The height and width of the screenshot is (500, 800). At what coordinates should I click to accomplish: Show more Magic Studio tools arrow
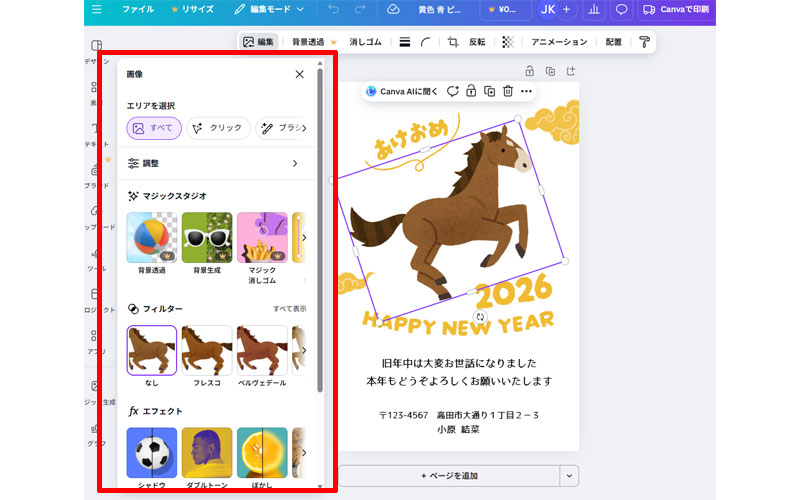(x=304, y=238)
